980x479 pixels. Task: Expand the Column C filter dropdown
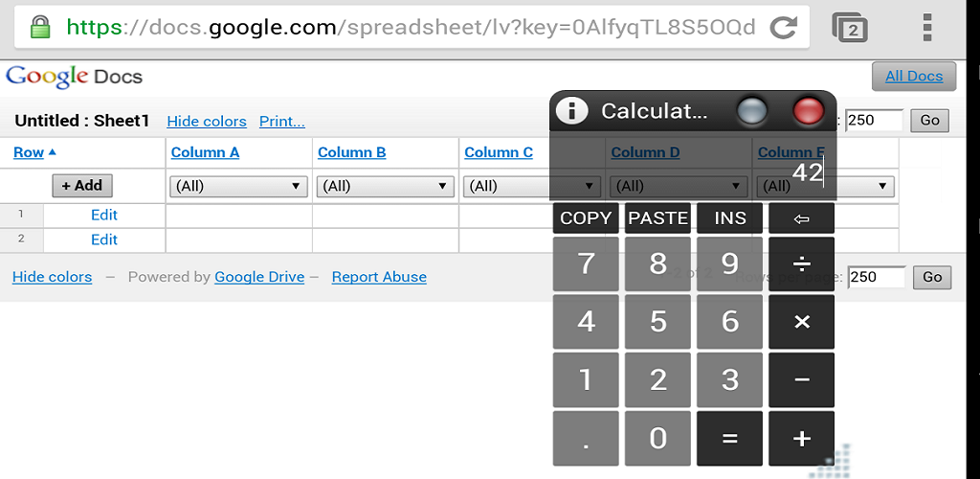coord(504,186)
